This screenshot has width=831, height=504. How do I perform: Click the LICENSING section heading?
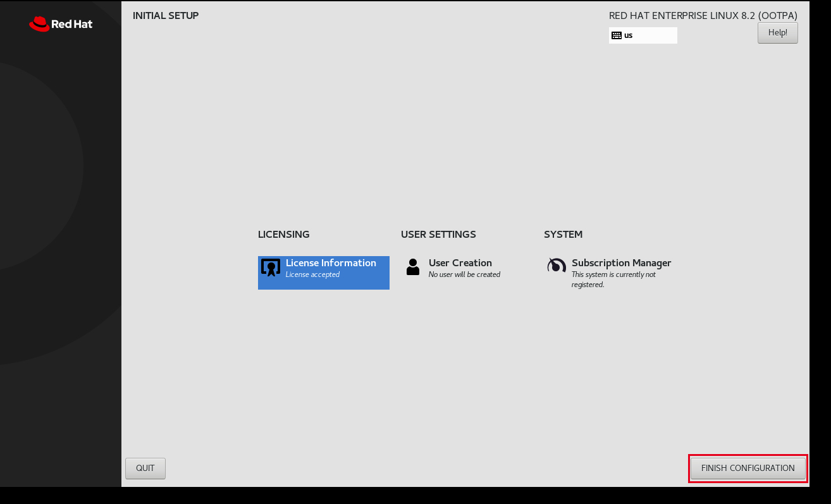[x=284, y=235]
